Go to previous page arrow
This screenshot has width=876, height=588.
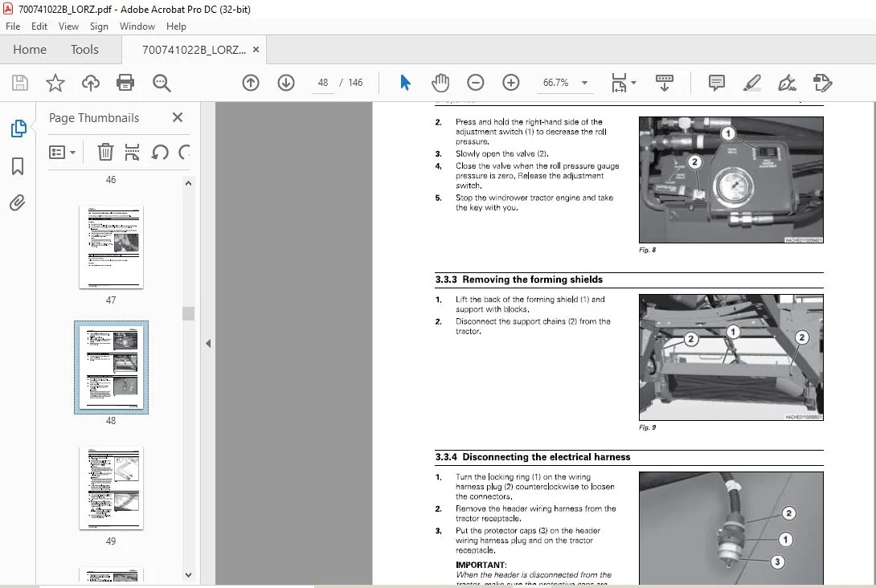point(251,83)
